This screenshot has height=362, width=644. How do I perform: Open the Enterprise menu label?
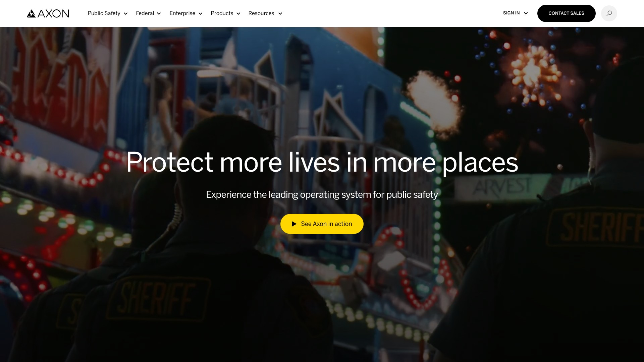click(182, 13)
